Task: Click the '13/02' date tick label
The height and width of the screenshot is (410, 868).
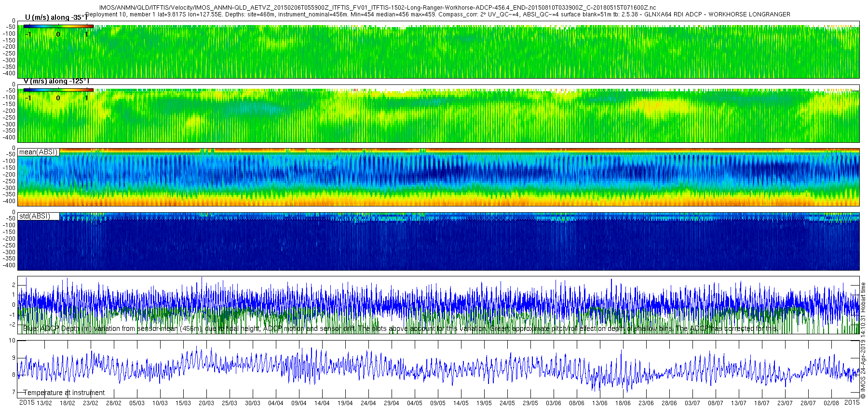Action: pyautogui.click(x=44, y=403)
